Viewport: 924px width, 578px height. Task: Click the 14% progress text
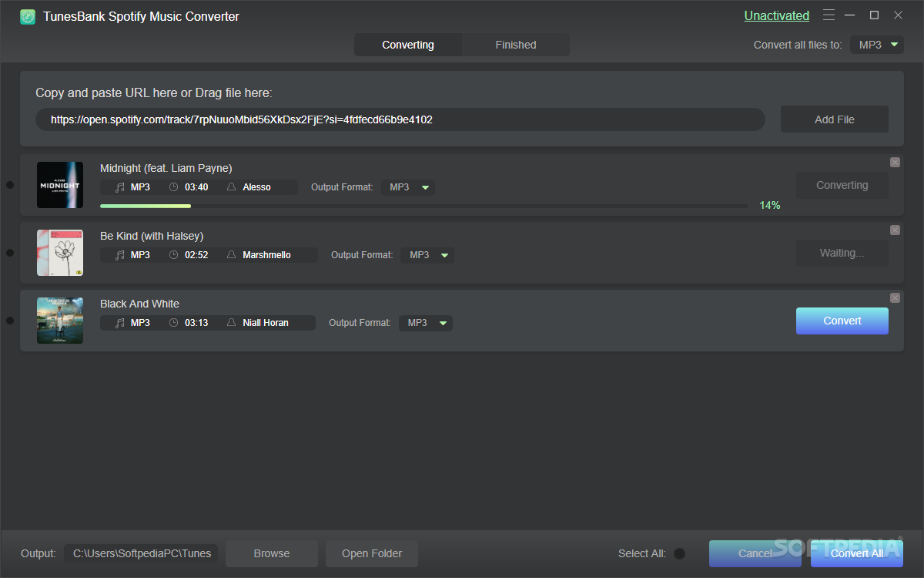[x=770, y=205]
